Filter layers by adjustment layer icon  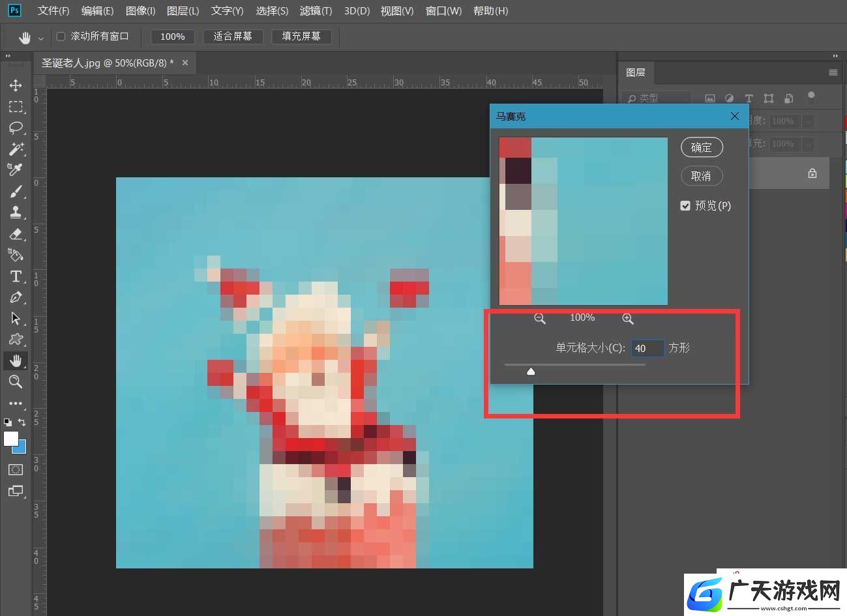coord(729,98)
